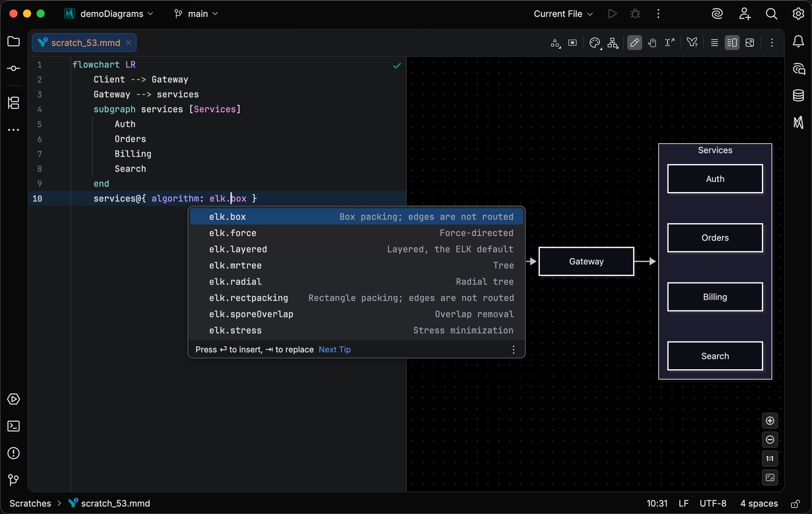Image resolution: width=812 pixels, height=514 pixels.
Task: Zoom out the diagram preview
Action: [770, 440]
